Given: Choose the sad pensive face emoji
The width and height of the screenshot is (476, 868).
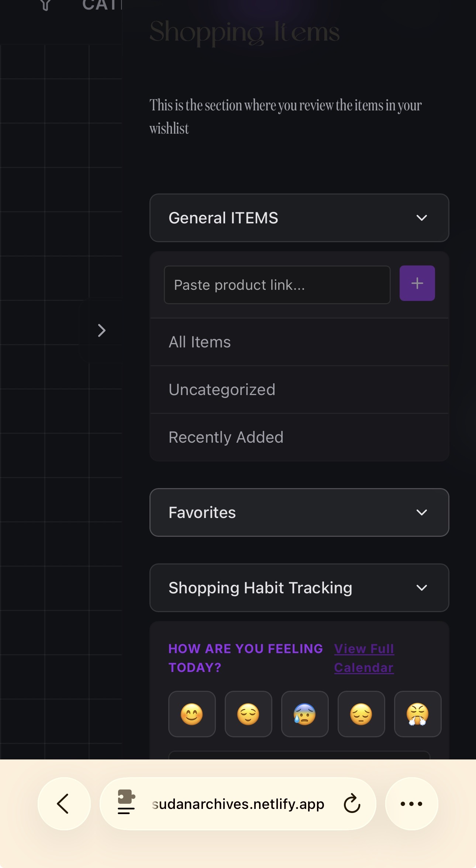Looking at the screenshot, I should pos(361,714).
